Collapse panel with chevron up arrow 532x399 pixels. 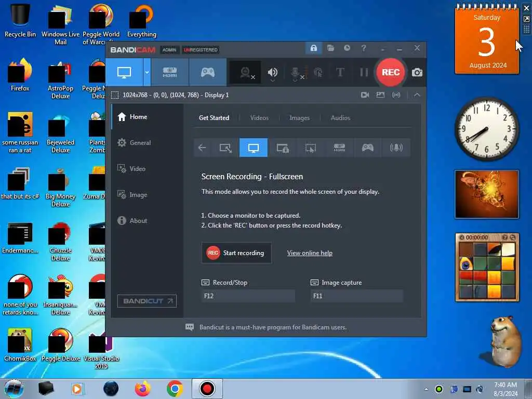[417, 95]
